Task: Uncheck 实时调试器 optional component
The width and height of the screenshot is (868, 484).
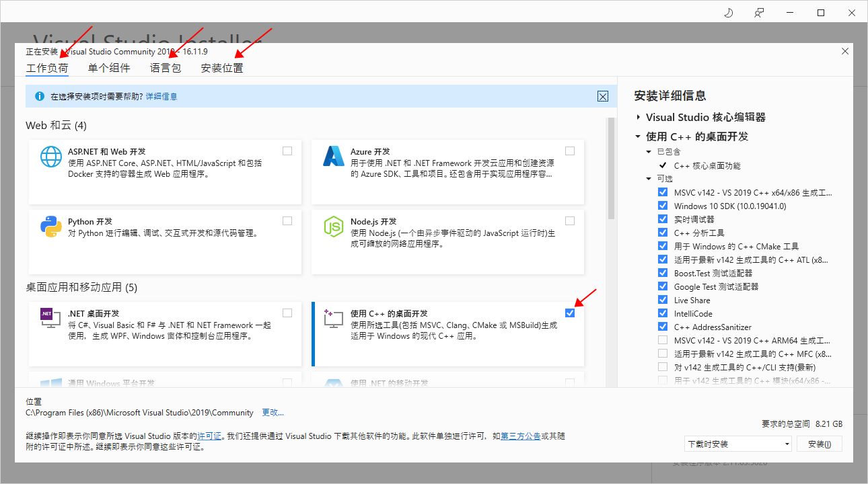Action: (x=663, y=219)
